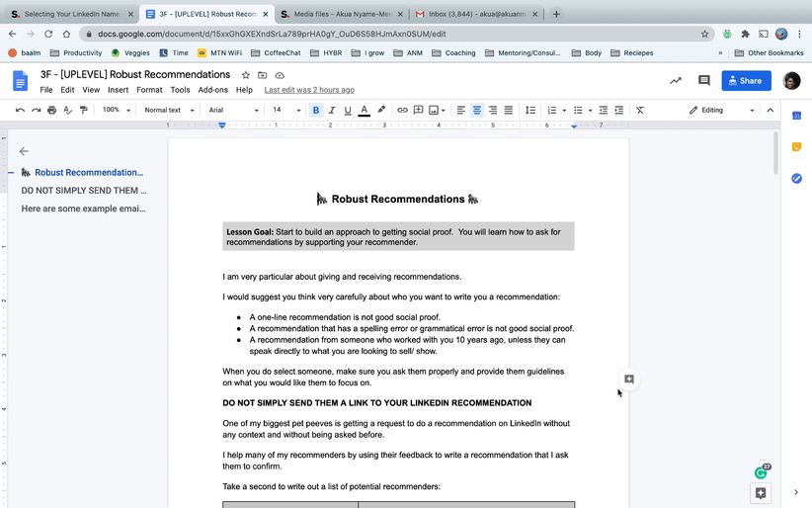The height and width of the screenshot is (508, 812).
Task: Open Last edit was 2 hours ago link
Action: tap(309, 90)
